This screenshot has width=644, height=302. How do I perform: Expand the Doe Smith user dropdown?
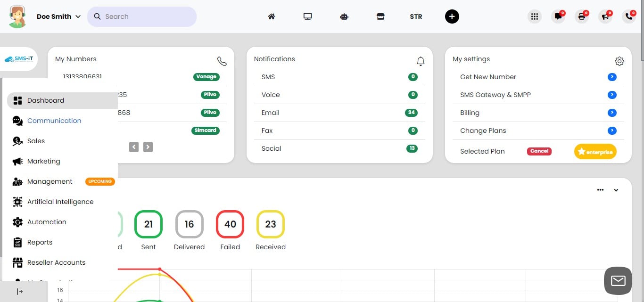pyautogui.click(x=58, y=16)
